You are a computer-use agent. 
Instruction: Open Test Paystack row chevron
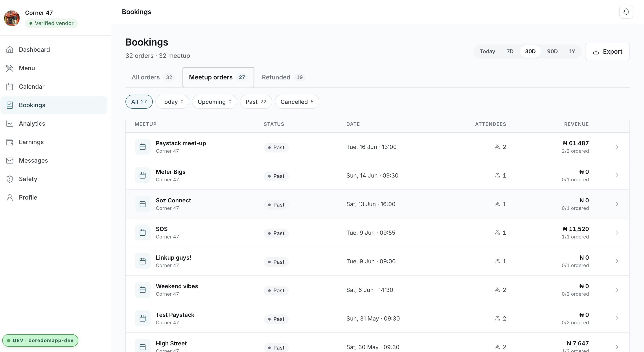click(617, 318)
